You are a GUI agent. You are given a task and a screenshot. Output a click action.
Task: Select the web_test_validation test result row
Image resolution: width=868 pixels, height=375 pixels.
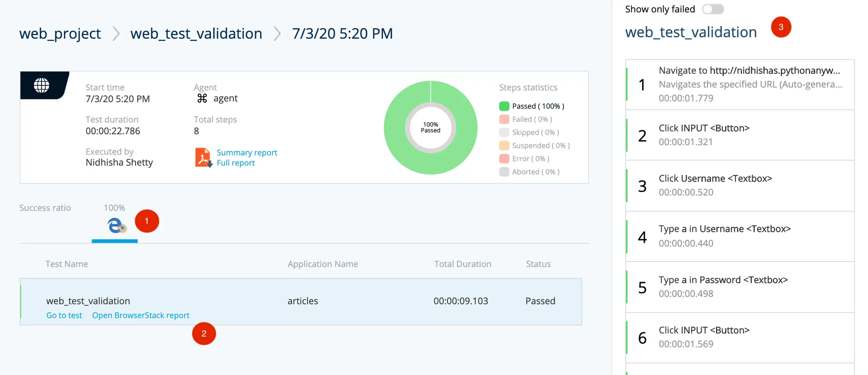pyautogui.click(x=300, y=301)
